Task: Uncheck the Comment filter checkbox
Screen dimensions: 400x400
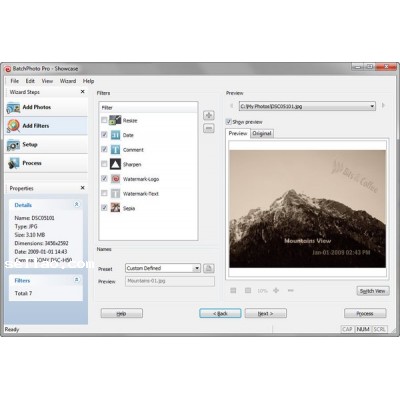Action: coord(104,149)
